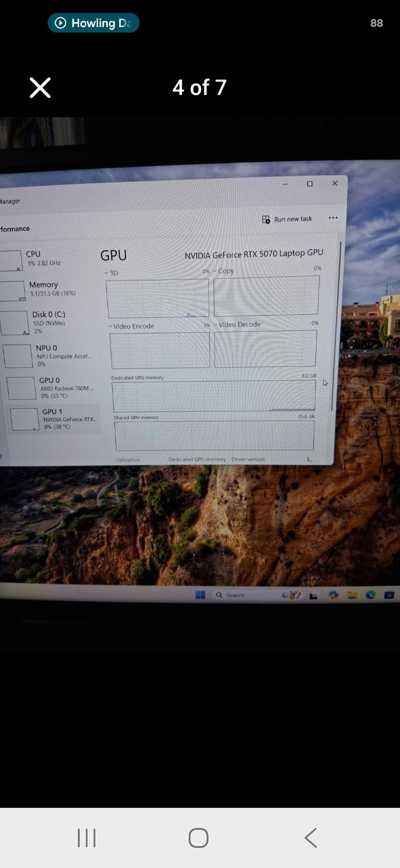Image resolution: width=400 pixels, height=868 pixels.
Task: Click the Copy utilization graph
Action: (266, 296)
